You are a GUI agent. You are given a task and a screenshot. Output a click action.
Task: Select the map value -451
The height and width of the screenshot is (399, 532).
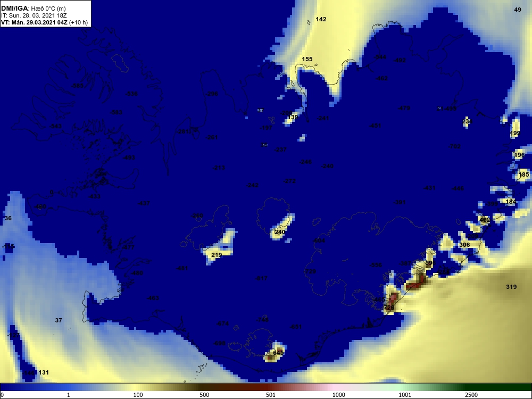(x=375, y=126)
